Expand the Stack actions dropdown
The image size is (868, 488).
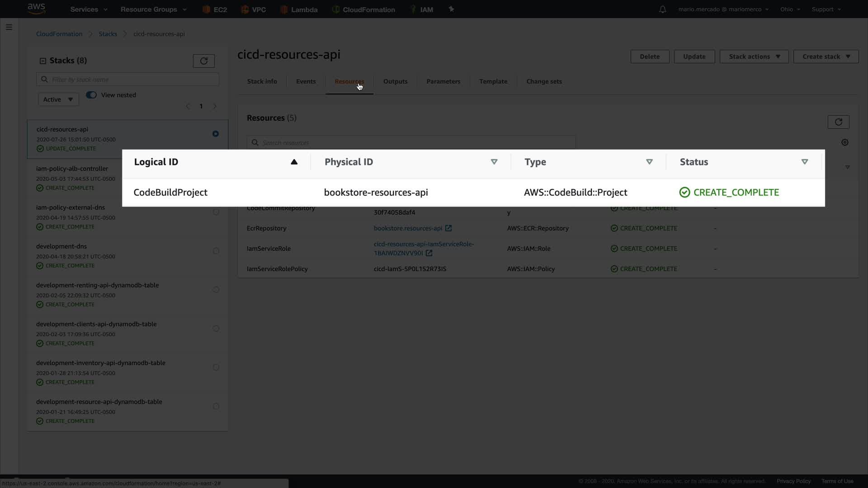754,57
